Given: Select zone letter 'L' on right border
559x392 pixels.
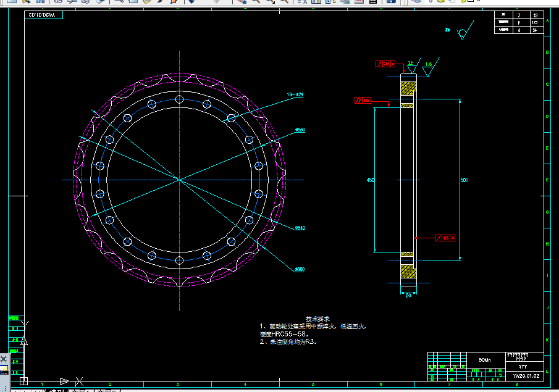Looking at the screenshot, I should pos(547,372).
